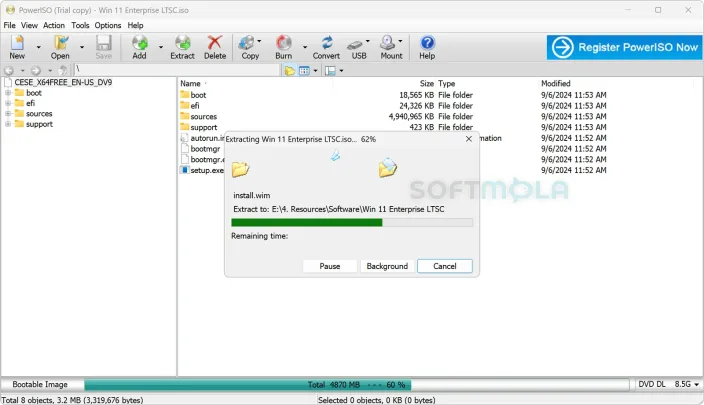The image size is (704, 405).
Task: Open the Help menu
Action: click(x=135, y=25)
